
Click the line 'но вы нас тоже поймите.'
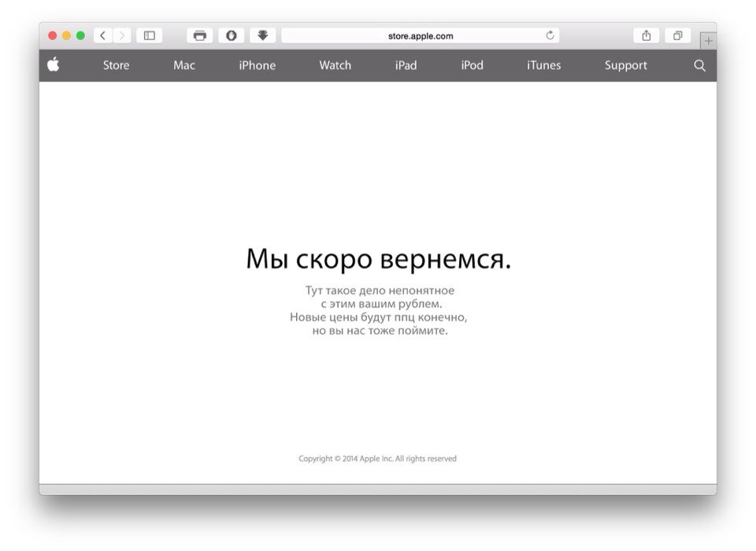[x=380, y=331]
